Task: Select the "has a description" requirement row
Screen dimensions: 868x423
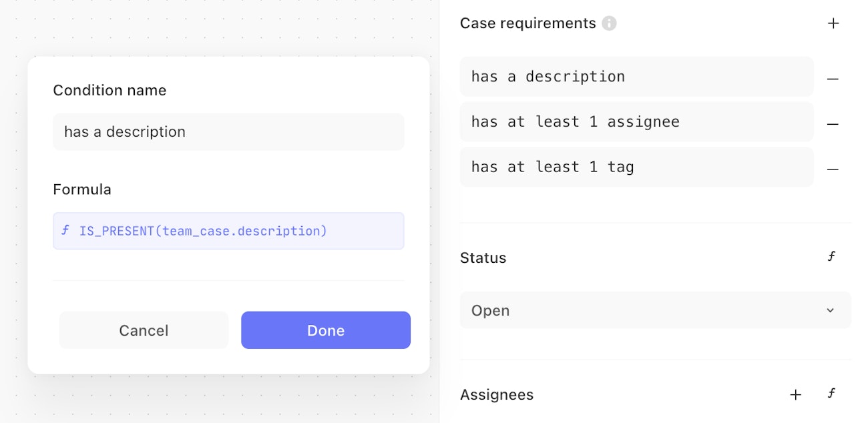Action: [x=636, y=77]
